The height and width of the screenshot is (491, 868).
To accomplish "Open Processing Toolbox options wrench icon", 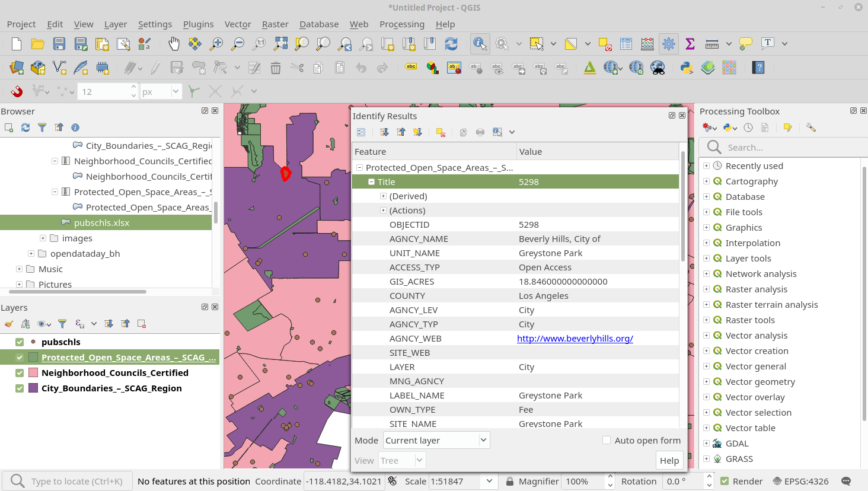I will click(x=811, y=127).
